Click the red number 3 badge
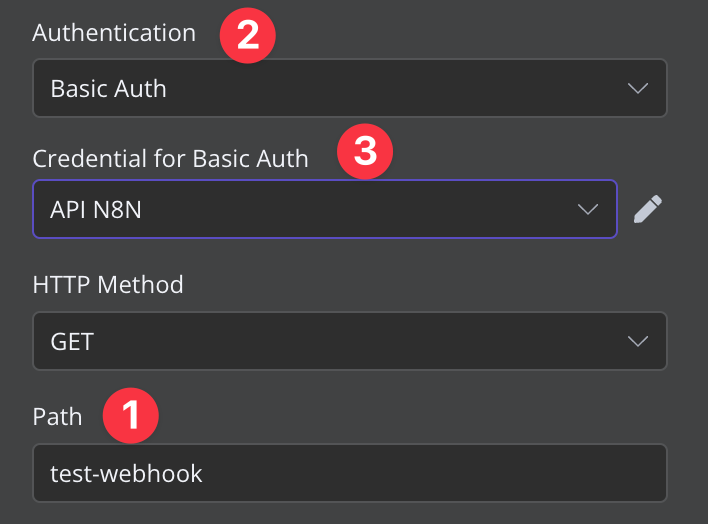708x524 pixels. point(364,153)
